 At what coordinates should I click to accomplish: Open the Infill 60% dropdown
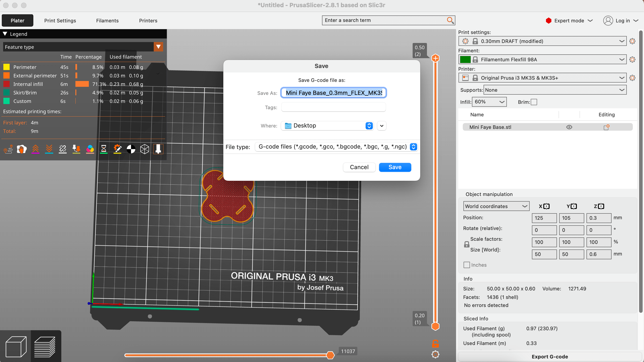click(x=489, y=102)
